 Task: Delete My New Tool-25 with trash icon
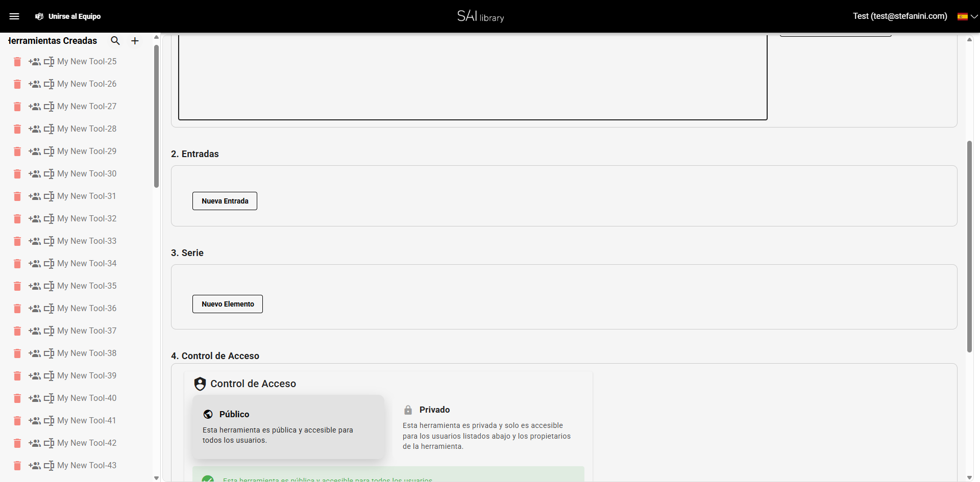[x=17, y=62]
